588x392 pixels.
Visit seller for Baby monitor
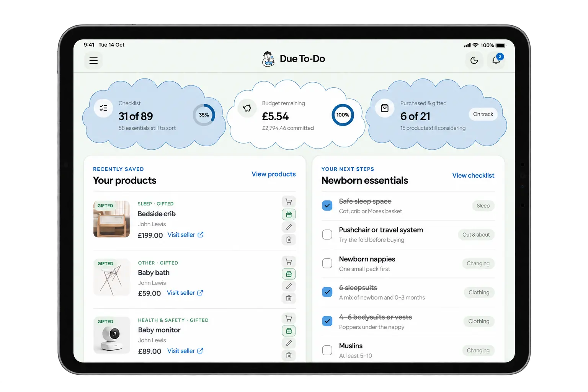click(x=185, y=351)
